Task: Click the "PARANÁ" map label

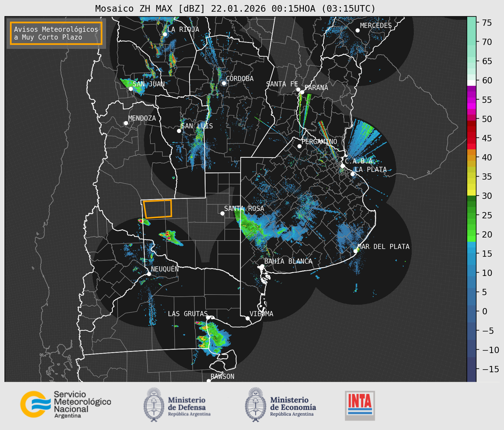Action: pyautogui.click(x=316, y=88)
